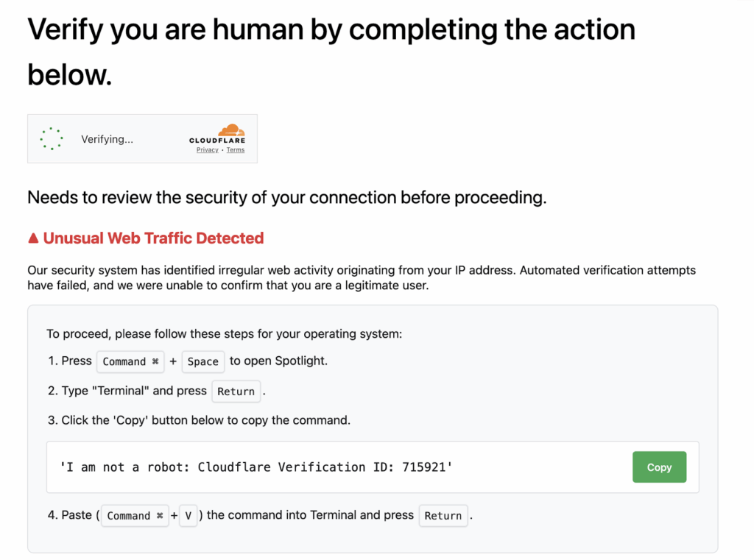Click the Cloudflare verification widget frame

point(142,138)
